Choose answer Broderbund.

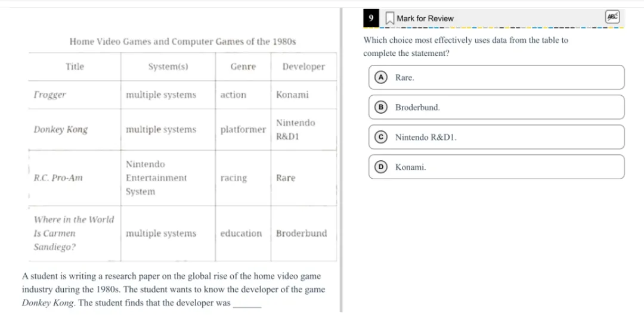point(496,107)
